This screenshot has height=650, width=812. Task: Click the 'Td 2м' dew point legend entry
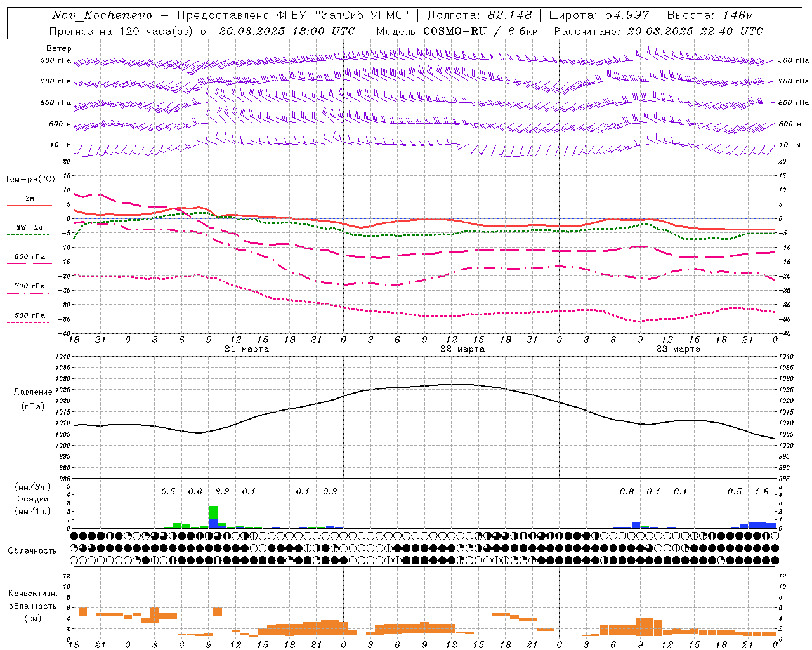tap(30, 227)
